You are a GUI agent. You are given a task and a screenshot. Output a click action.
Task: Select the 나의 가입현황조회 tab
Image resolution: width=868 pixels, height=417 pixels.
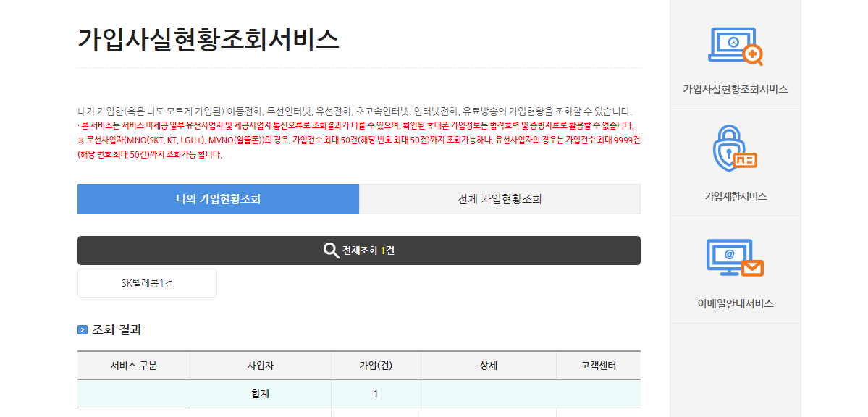218,199
